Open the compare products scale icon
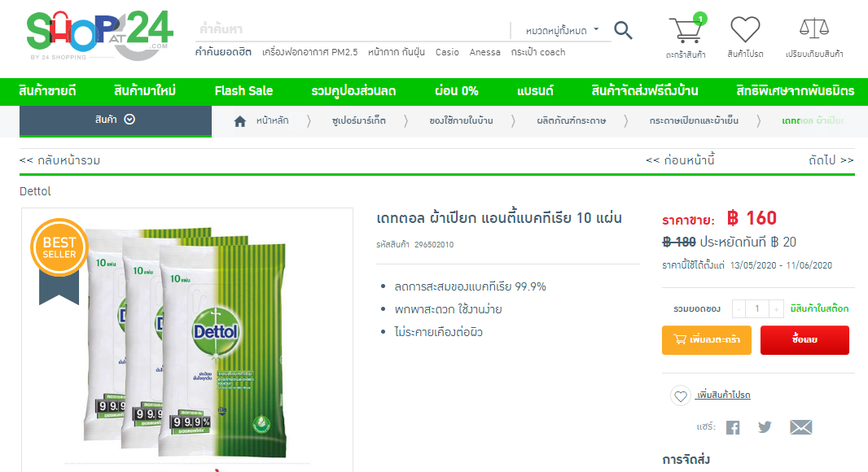This screenshot has width=868, height=472. coord(813,28)
